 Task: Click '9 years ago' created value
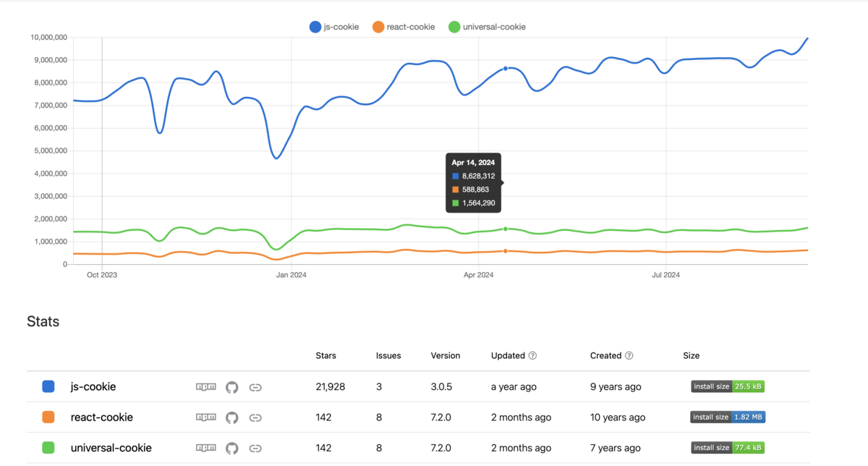pyautogui.click(x=616, y=387)
